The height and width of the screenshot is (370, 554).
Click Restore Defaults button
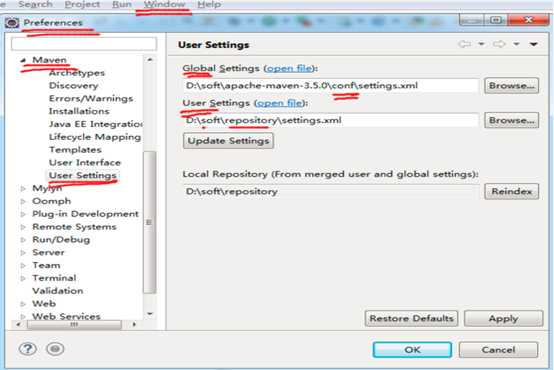[411, 318]
